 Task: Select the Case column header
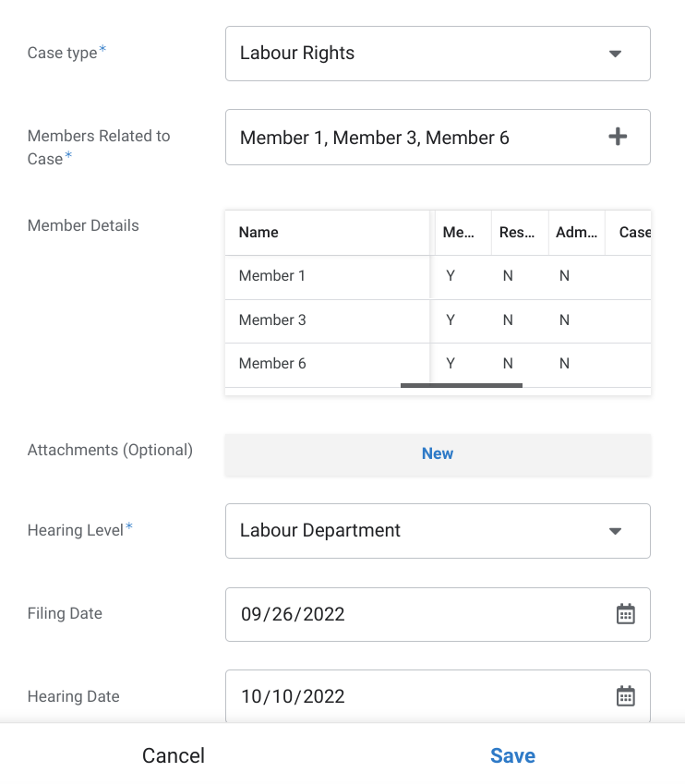pos(629,233)
